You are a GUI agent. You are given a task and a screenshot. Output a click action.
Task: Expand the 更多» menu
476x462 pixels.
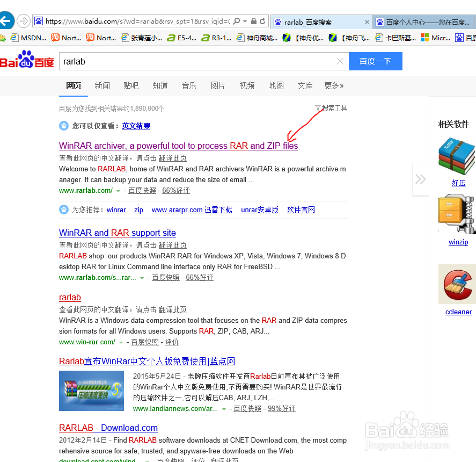[x=334, y=86]
